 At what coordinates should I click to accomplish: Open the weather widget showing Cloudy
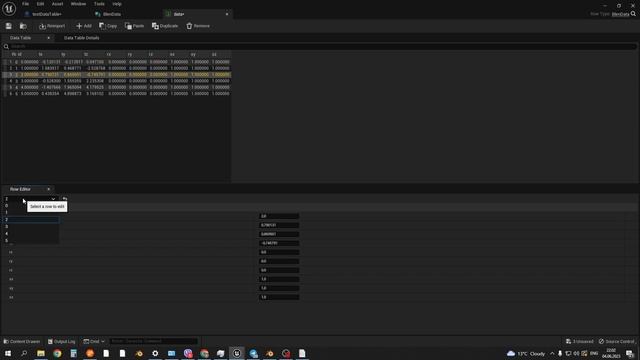[526, 353]
